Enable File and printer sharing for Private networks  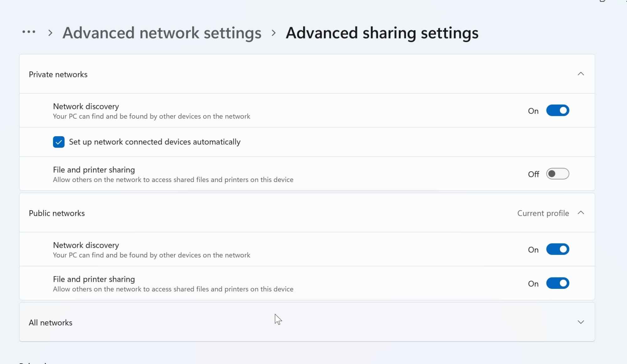[557, 174]
